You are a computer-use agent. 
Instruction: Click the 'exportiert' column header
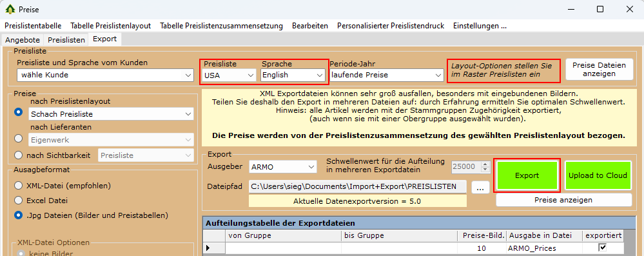(x=603, y=236)
